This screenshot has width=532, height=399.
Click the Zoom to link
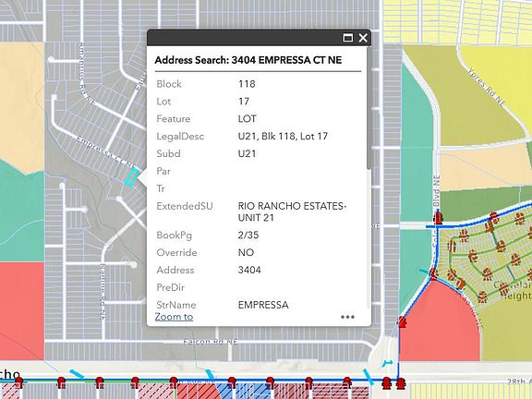point(174,317)
